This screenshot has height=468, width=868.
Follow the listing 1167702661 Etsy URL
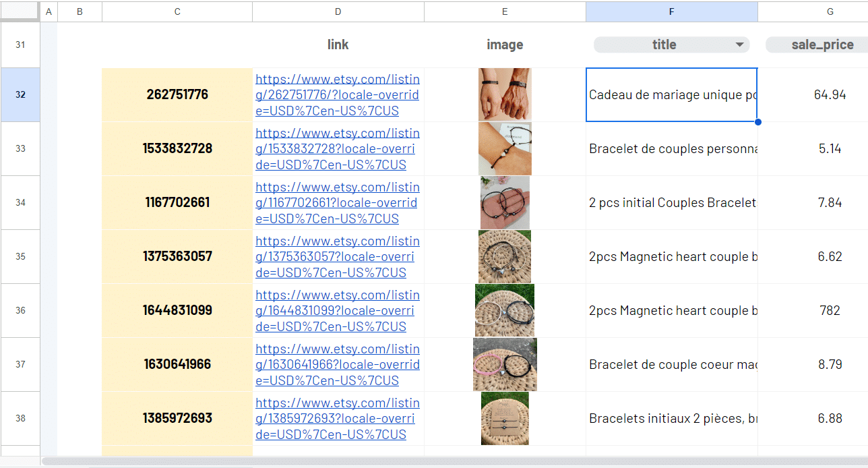[337, 203]
